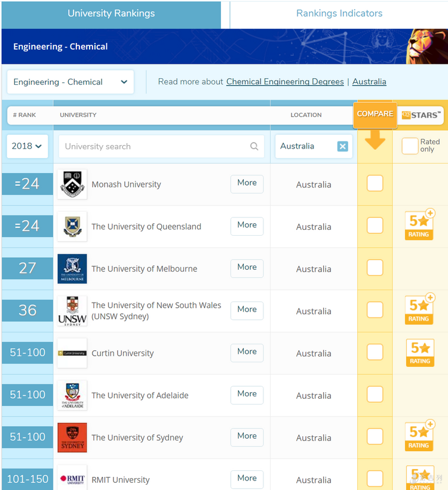The width and height of the screenshot is (448, 490).
Task: Open Monash University logo
Action: coord(72,184)
